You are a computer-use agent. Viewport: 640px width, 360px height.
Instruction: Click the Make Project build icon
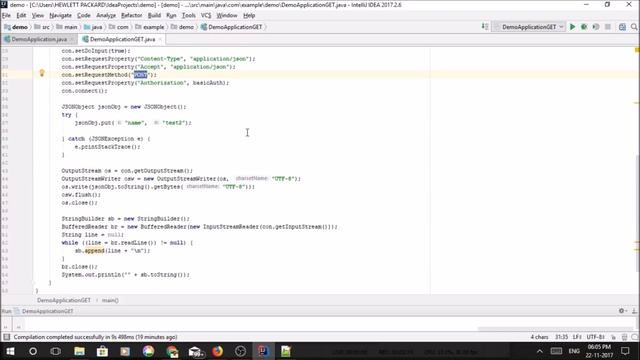coord(484,27)
